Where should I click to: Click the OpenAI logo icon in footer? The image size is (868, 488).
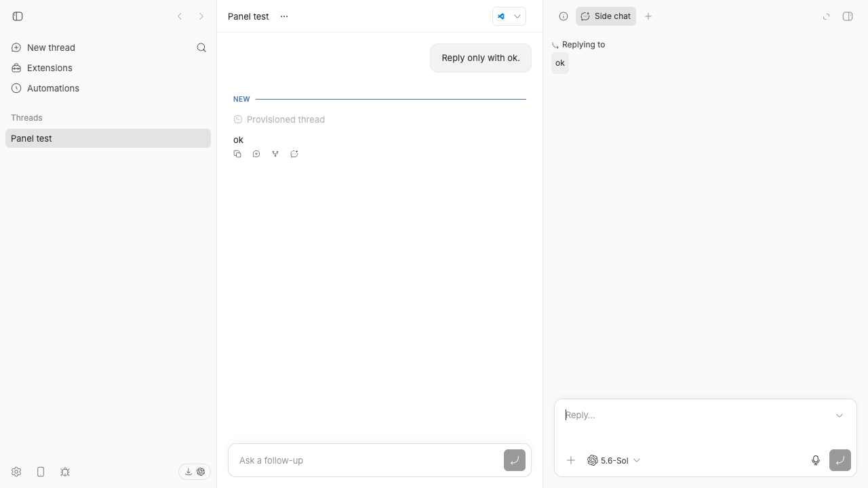coord(201,472)
